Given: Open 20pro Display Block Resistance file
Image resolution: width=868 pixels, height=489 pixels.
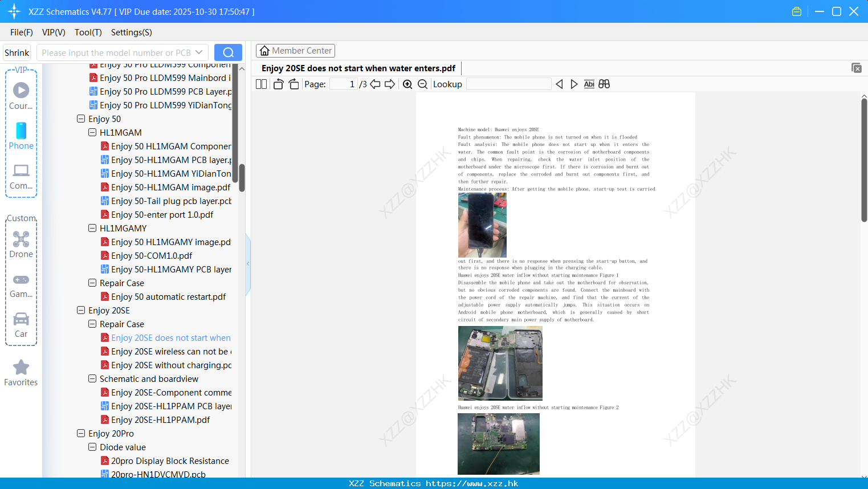Looking at the screenshot, I should click(x=170, y=461).
